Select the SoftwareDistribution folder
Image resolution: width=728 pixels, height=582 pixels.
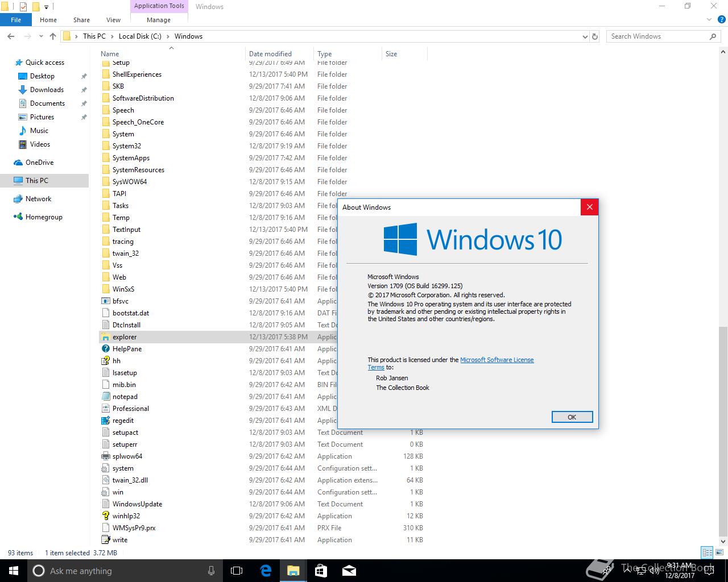pos(143,98)
